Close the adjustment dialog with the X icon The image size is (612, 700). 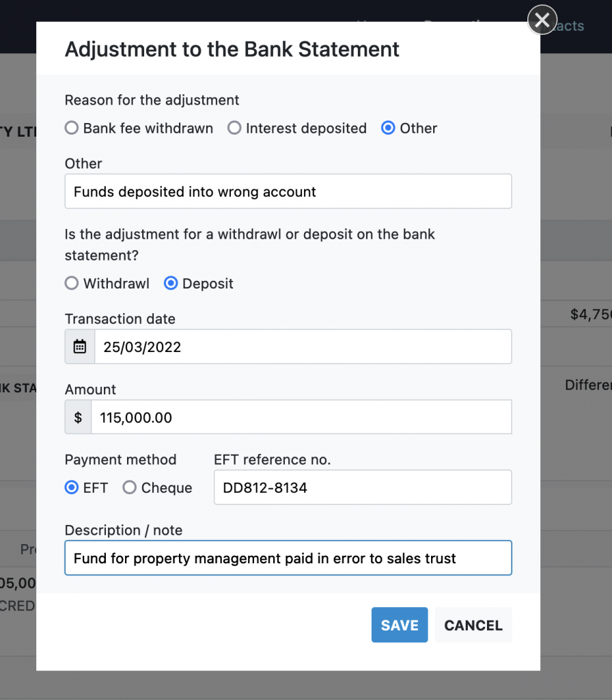pos(542,21)
